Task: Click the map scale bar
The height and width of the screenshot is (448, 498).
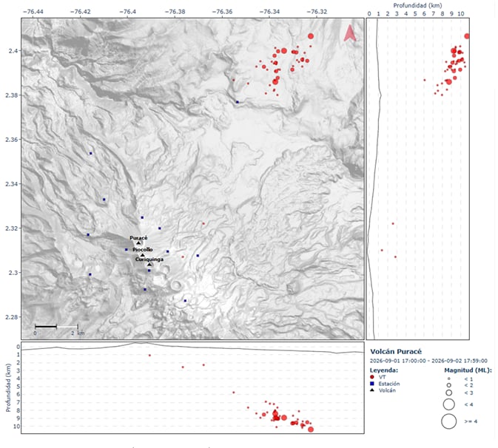Action: tap(56, 326)
